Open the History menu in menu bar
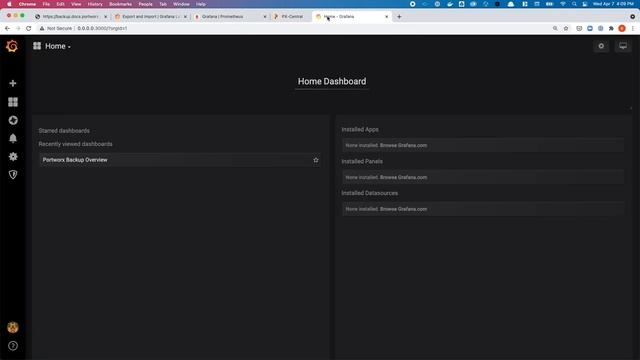This screenshot has height=360, width=640. pos(95,4)
